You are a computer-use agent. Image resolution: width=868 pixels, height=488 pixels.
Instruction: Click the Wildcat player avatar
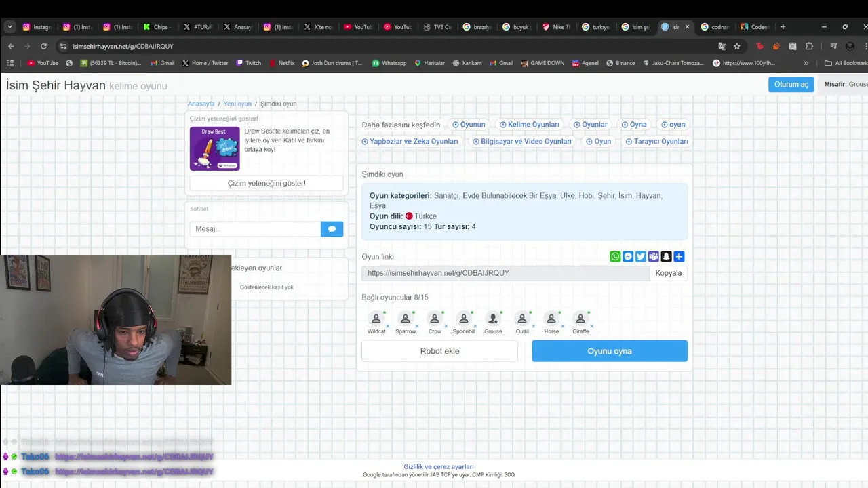tap(376, 319)
